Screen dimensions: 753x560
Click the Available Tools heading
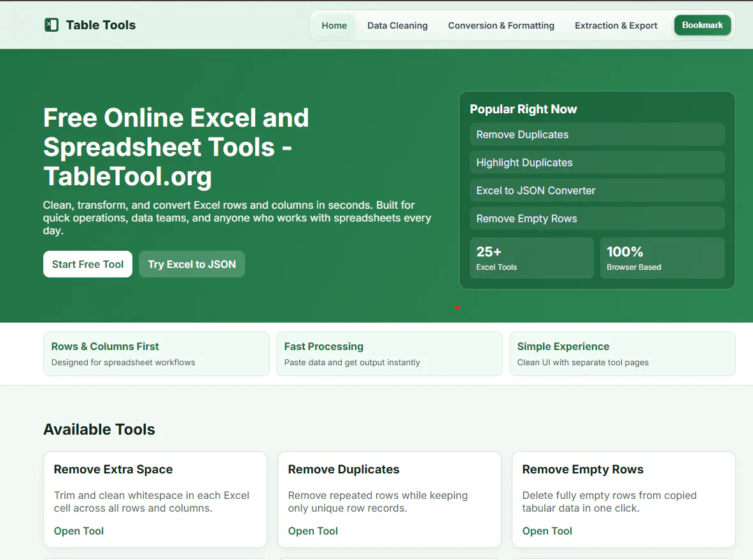pyautogui.click(x=99, y=429)
